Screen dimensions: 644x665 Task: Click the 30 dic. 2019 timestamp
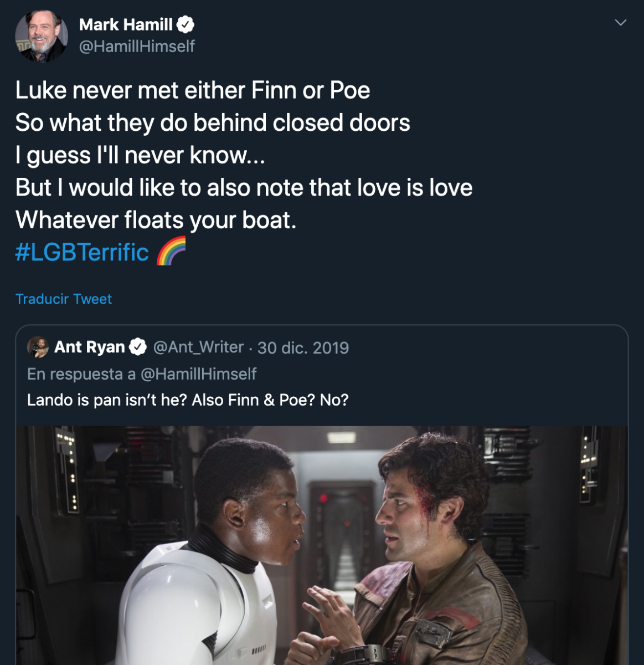(x=303, y=347)
